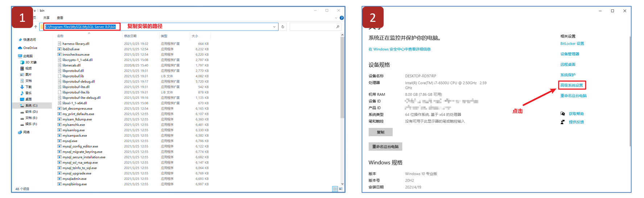
Task: Sort files by the 修改日期 column header
Action: tap(130, 36)
